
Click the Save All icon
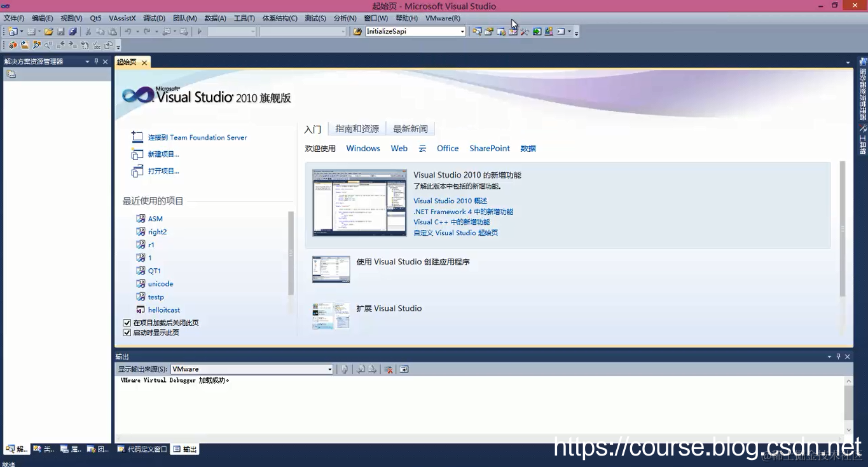[72, 32]
